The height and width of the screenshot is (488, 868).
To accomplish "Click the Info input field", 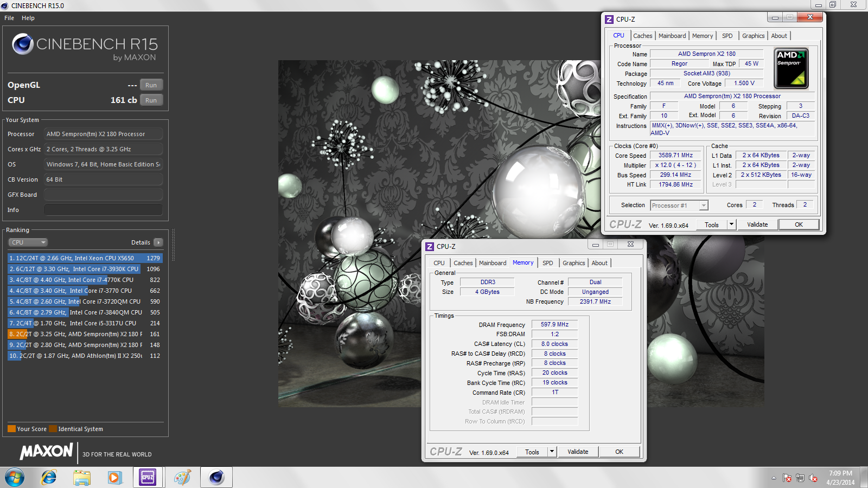I will (103, 210).
